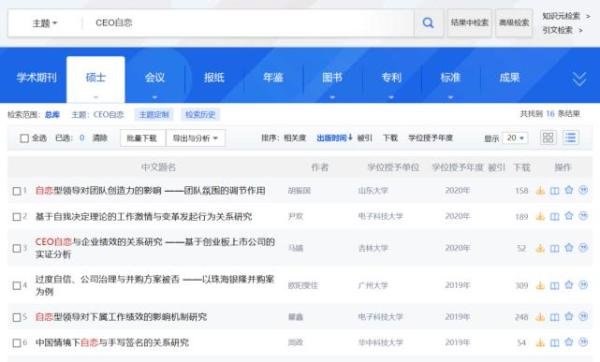Screen dimensions: 600x362
Task: Click the 清除 link to clear selection
Action: coord(100,138)
